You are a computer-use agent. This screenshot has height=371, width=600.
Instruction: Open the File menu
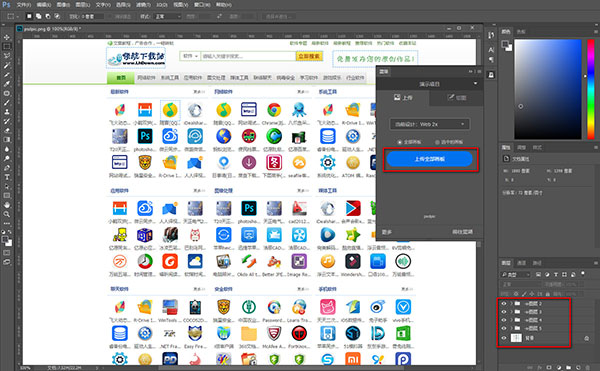tap(23, 5)
